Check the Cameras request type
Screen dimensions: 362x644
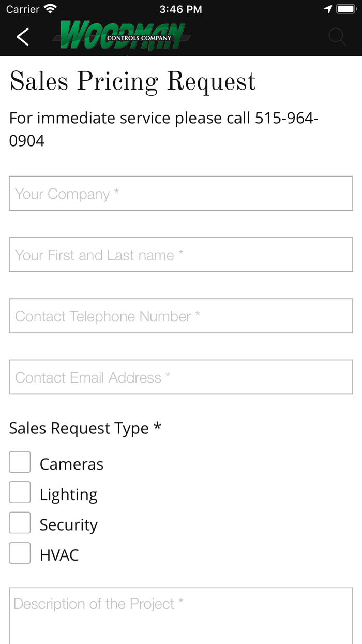tap(19, 462)
